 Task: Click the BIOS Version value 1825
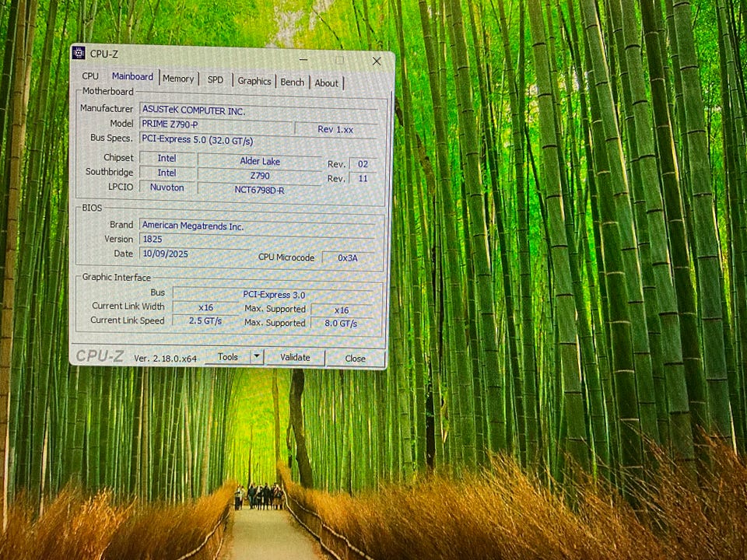tap(258, 239)
